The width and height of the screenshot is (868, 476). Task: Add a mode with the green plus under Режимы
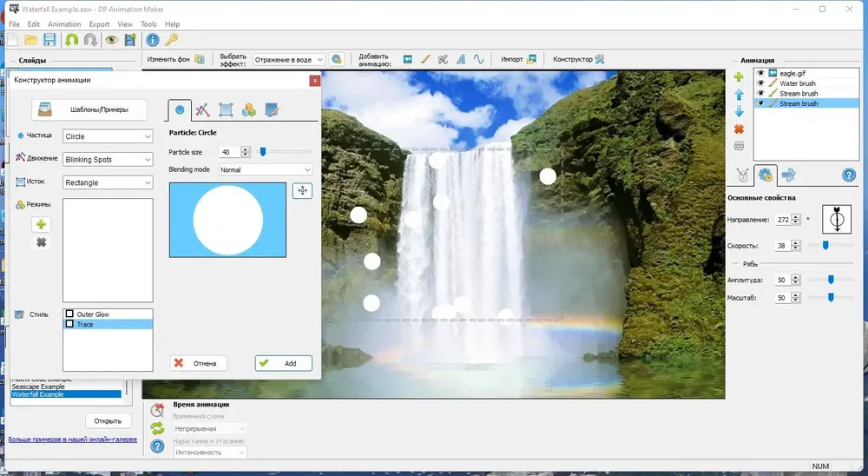coord(41,224)
